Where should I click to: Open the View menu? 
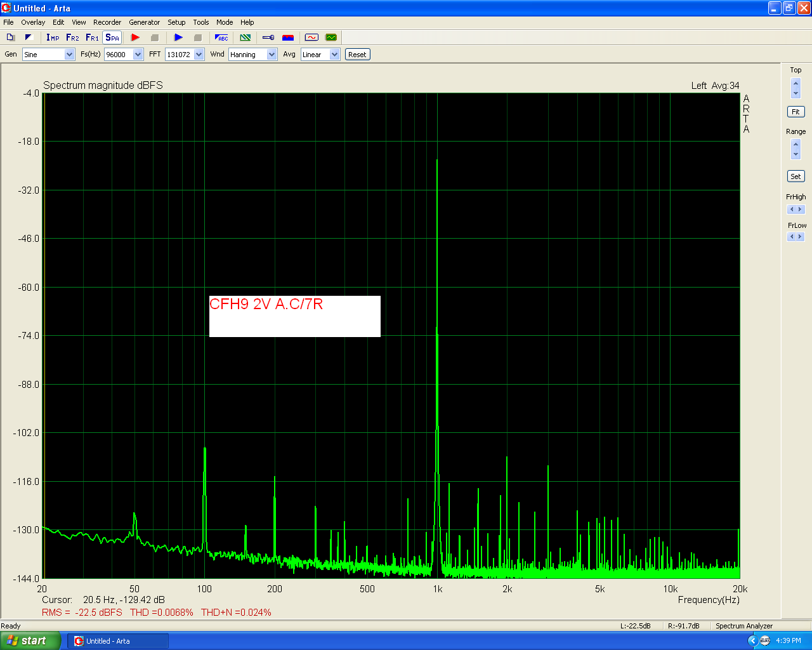pos(79,22)
